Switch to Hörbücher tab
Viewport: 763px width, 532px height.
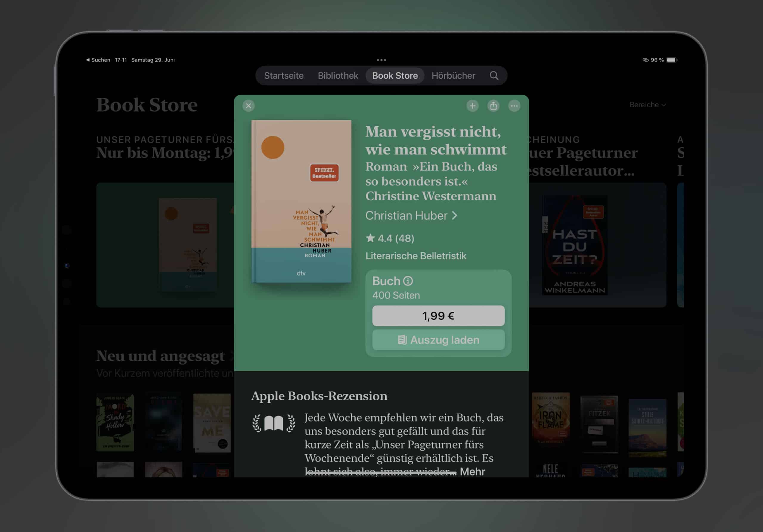pyautogui.click(x=453, y=76)
